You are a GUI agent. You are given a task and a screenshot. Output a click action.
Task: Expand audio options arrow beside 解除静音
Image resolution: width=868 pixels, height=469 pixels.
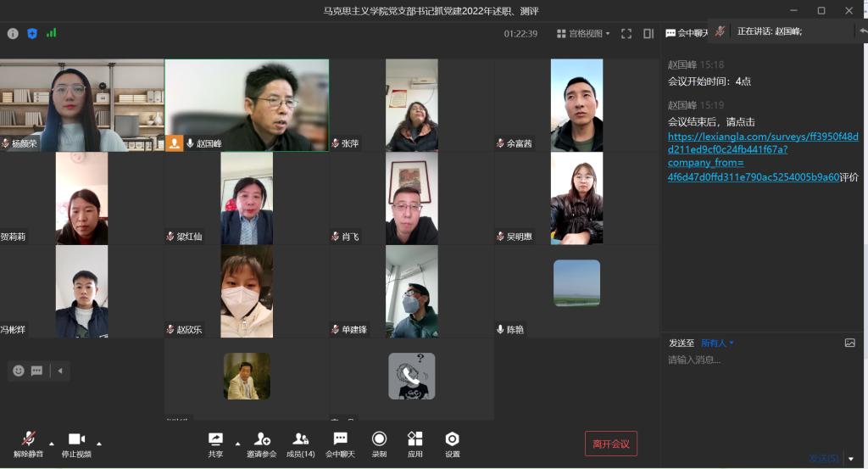click(52, 443)
